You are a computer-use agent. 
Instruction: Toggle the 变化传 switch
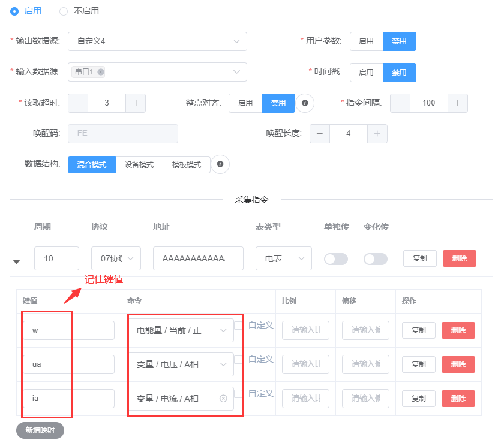tap(376, 258)
